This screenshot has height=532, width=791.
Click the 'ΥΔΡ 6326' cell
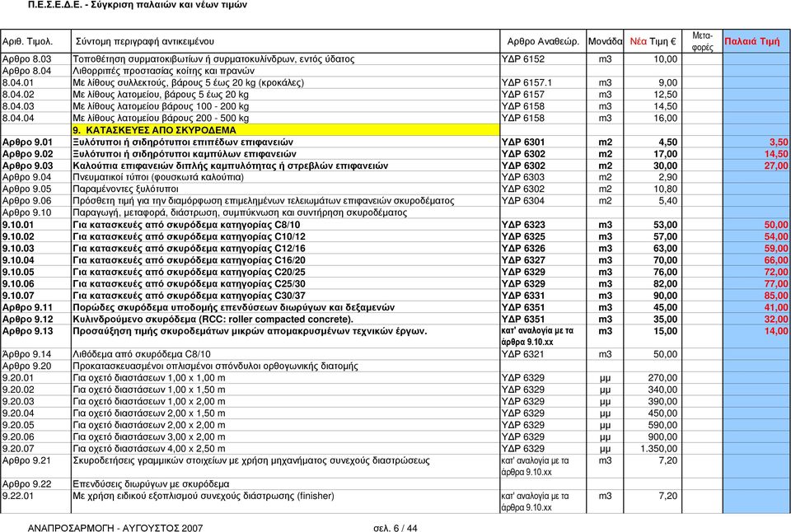523,249
